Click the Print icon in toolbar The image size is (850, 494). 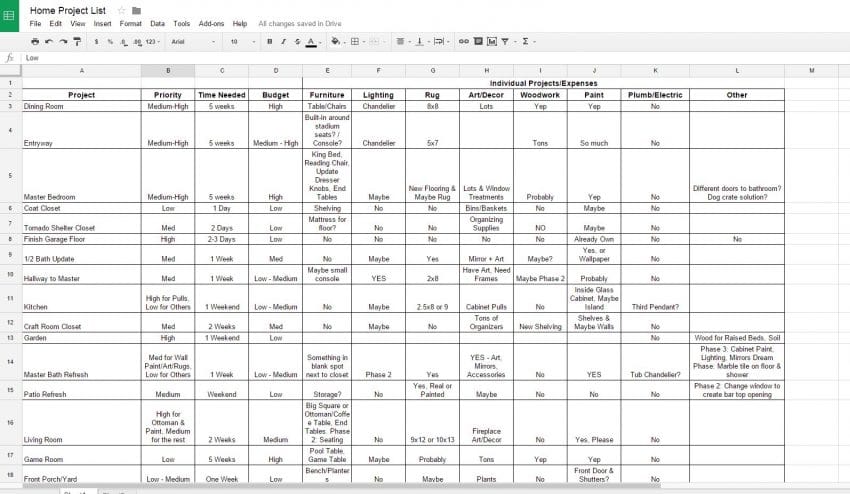point(35,41)
